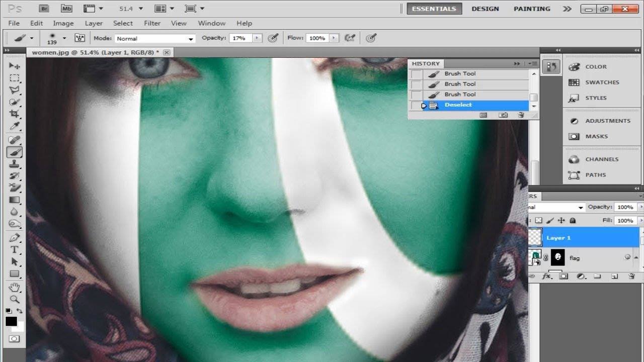Toggle lock all for layer
644x362 pixels.
(x=573, y=220)
